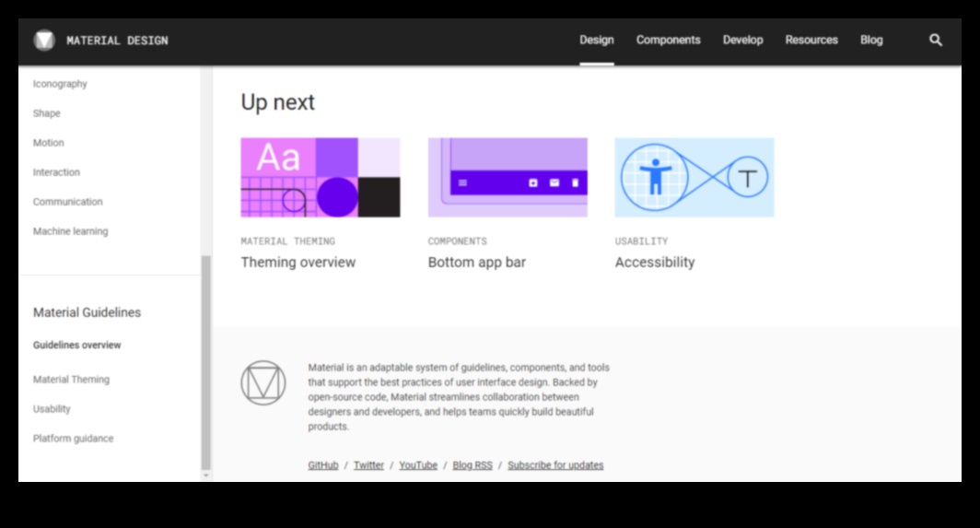Open the Theming overview thumbnail image
This screenshot has width=980, height=528.
pyautogui.click(x=321, y=178)
